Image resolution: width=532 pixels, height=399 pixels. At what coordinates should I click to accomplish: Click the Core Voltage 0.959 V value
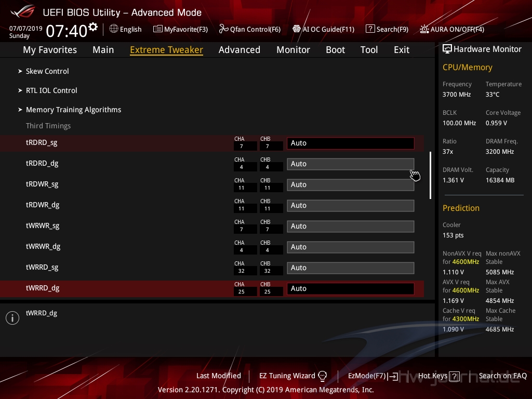coord(496,123)
